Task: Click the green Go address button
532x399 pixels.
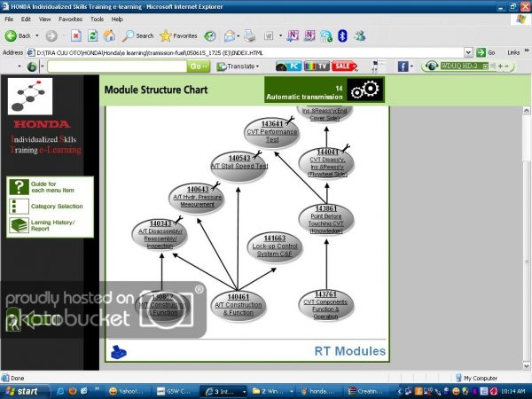Action: click(x=486, y=52)
